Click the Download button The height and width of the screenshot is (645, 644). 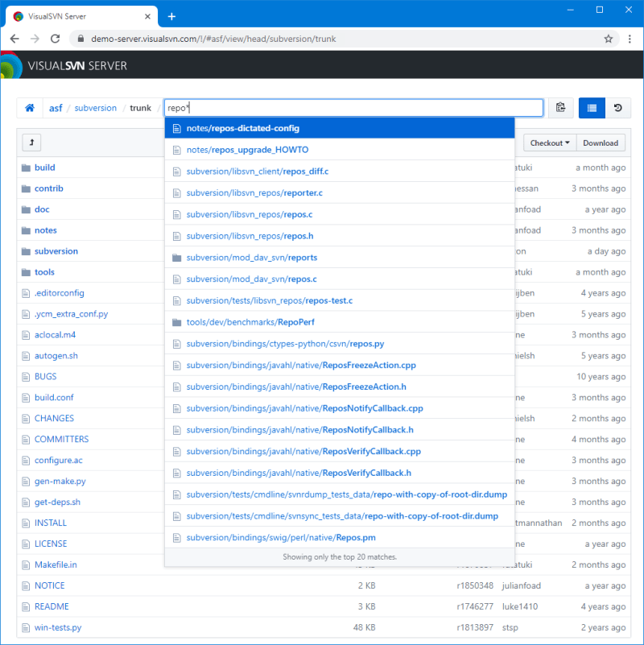click(600, 143)
